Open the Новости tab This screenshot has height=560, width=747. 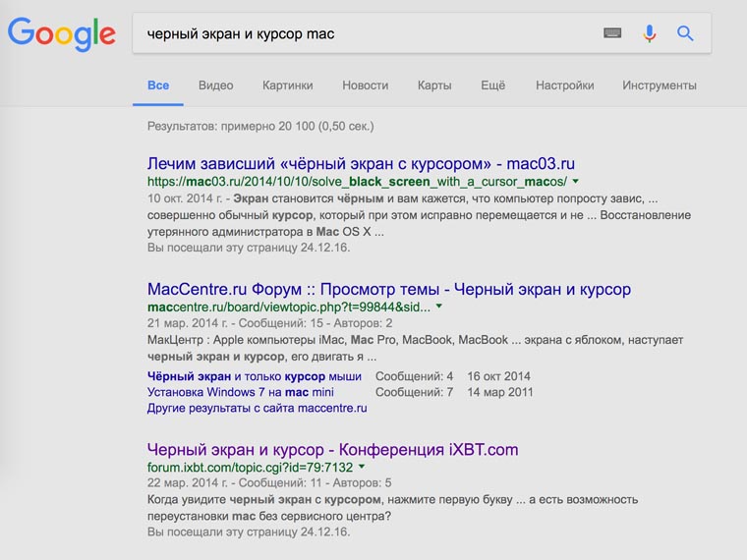coord(365,85)
